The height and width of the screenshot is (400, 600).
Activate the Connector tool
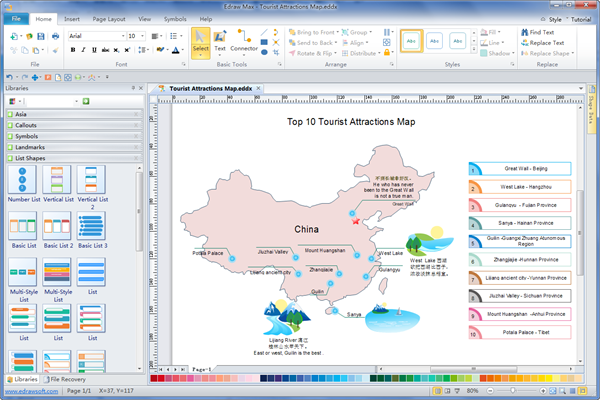pos(244,41)
